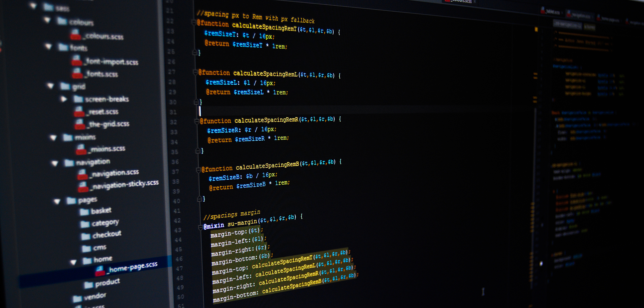Select the product folder
The width and height of the screenshot is (644, 308).
(x=107, y=283)
